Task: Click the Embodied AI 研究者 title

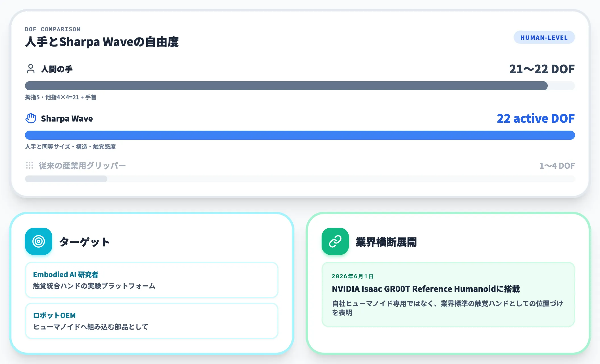Action: [66, 275]
